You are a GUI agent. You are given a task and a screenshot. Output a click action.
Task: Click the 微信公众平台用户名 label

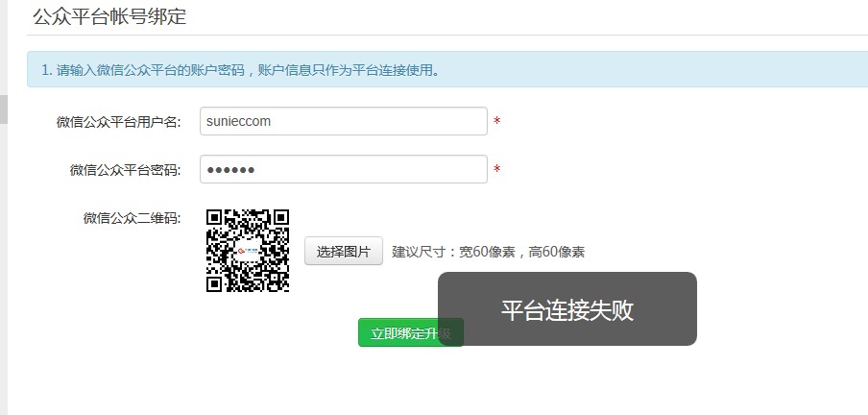pyautogui.click(x=118, y=122)
